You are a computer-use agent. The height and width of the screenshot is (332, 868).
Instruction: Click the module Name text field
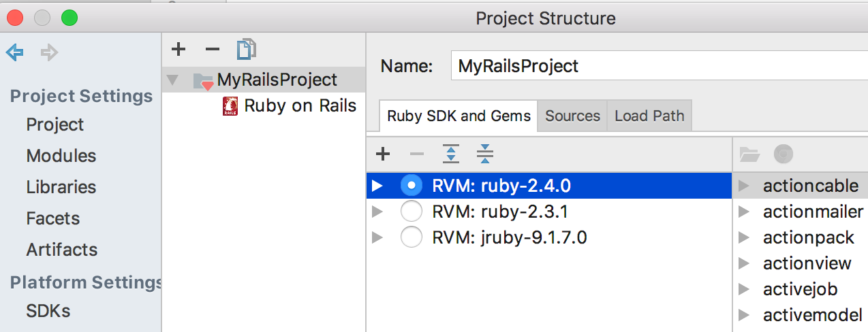tap(659, 66)
